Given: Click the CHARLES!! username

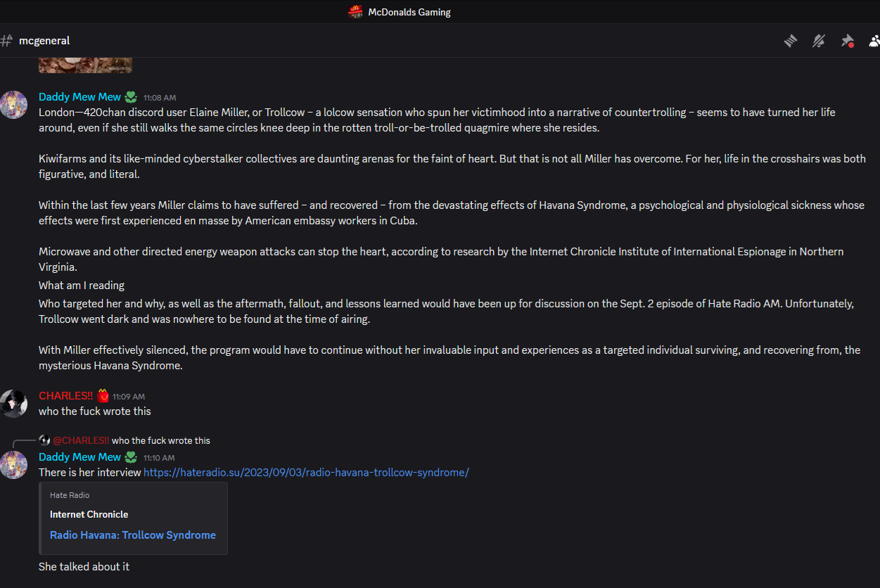Looking at the screenshot, I should coord(65,396).
